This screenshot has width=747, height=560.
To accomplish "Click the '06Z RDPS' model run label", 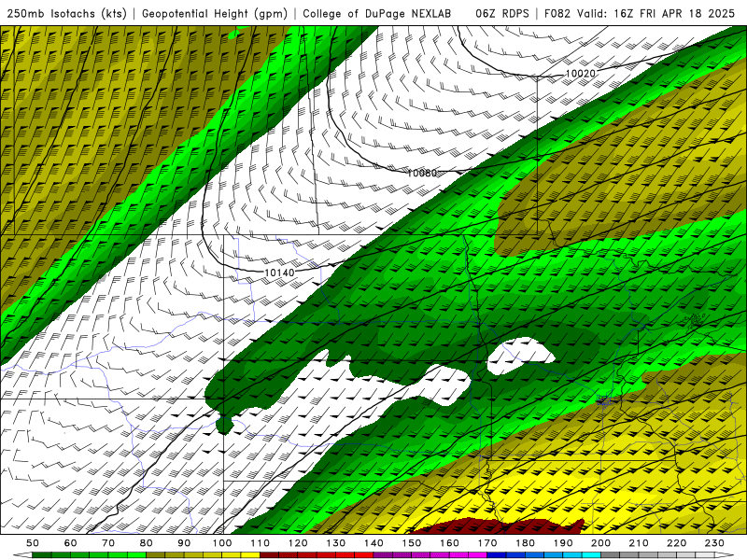I will coord(502,13).
